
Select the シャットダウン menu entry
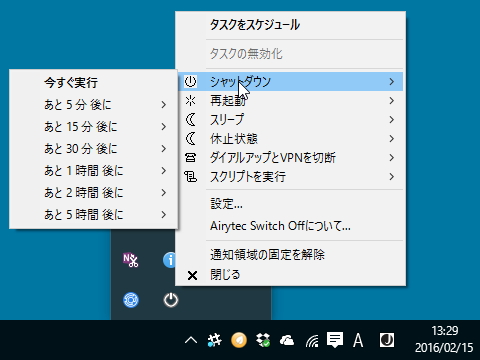pyautogui.click(x=290, y=81)
